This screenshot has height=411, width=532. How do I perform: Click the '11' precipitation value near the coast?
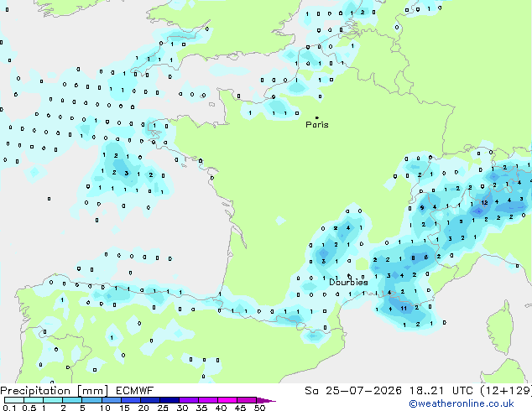[404, 309]
